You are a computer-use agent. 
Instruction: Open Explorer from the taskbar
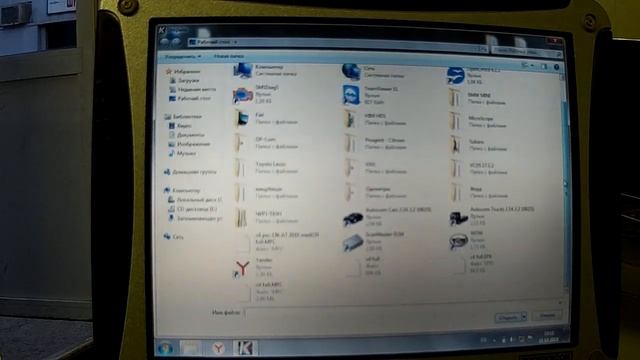tap(191, 348)
